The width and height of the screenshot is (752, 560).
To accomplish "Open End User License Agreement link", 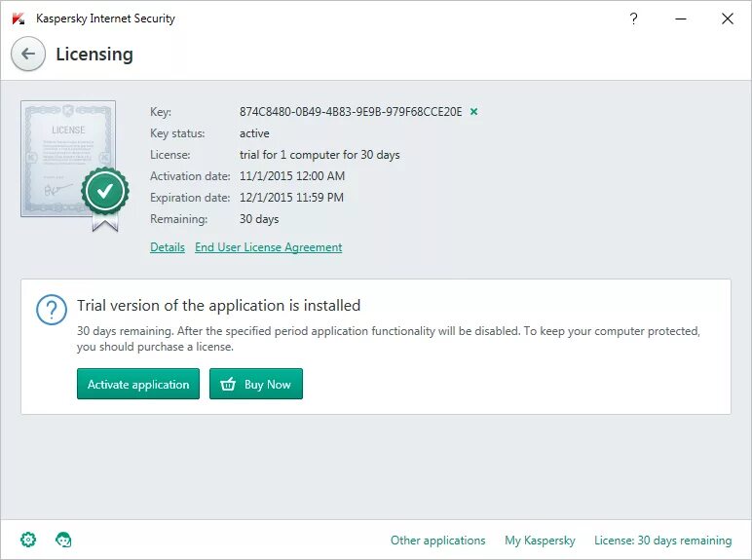I will click(269, 247).
